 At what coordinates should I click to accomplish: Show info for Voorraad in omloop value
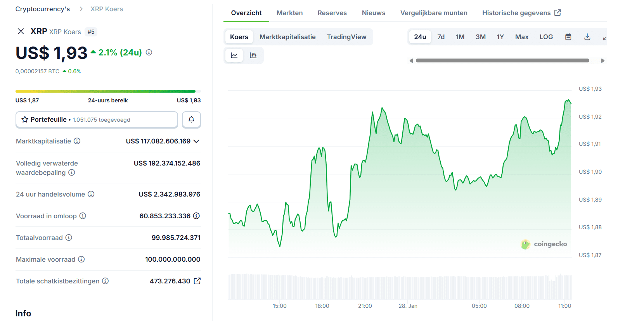tap(197, 216)
